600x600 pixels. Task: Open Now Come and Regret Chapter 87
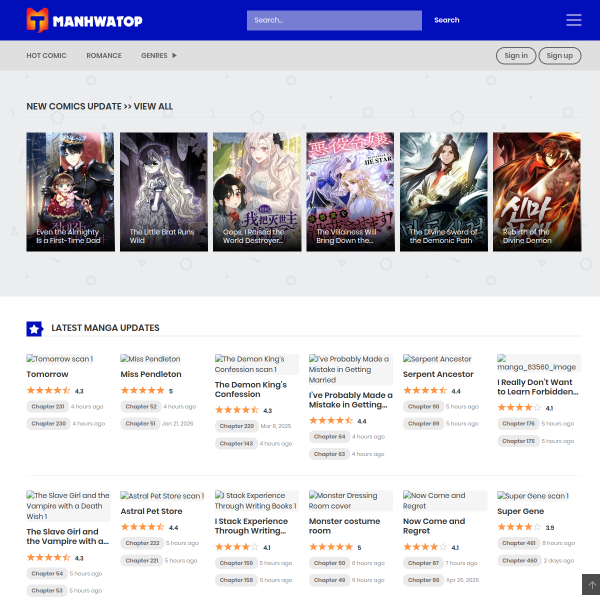click(423, 563)
